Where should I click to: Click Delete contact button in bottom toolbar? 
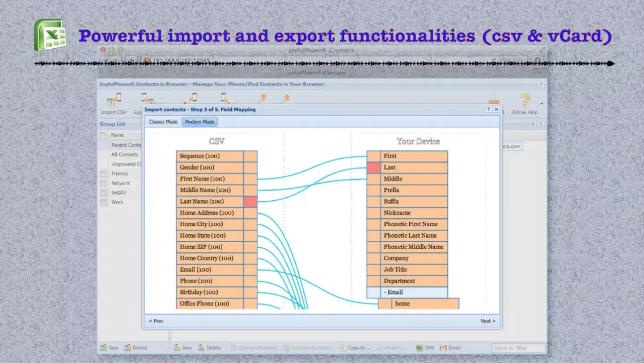click(209, 348)
